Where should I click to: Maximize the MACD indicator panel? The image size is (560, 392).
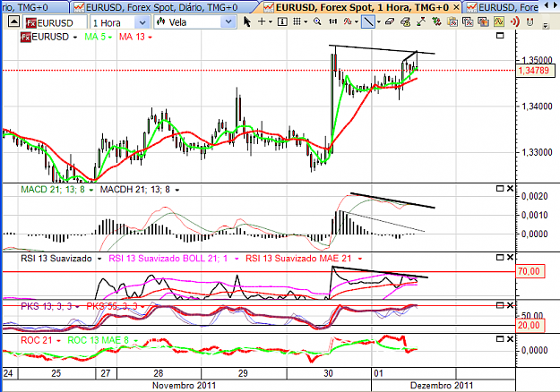click(x=500, y=188)
